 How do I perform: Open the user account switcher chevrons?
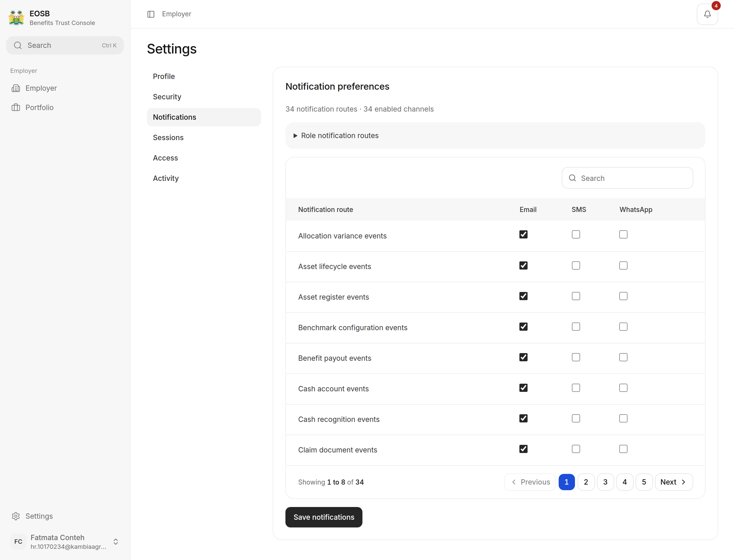pos(116,542)
